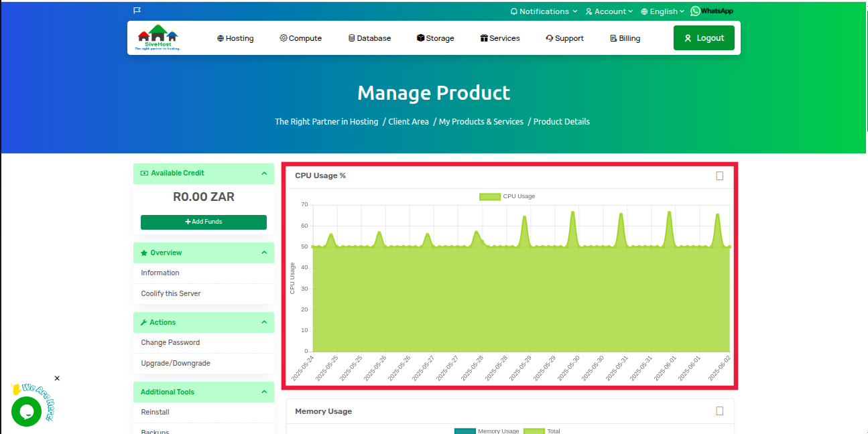The height and width of the screenshot is (434, 868).
Task: Open the Support menu
Action: click(x=565, y=38)
